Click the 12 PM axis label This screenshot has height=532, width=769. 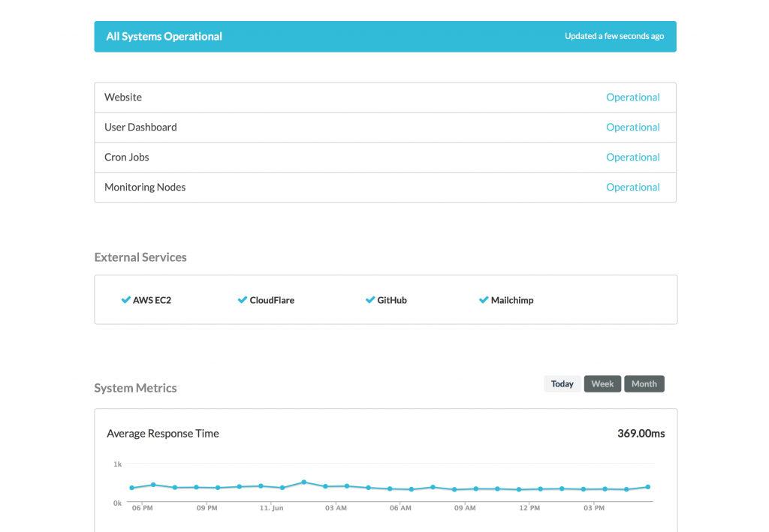[529, 508]
